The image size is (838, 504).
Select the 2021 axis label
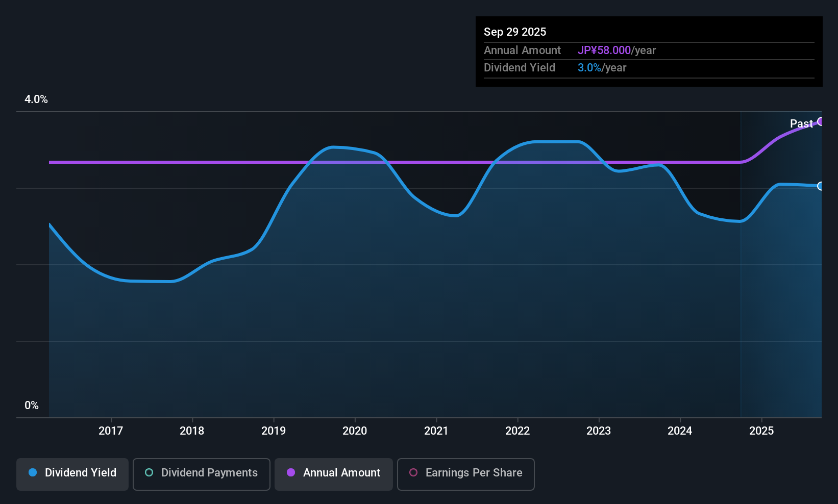[x=436, y=431]
